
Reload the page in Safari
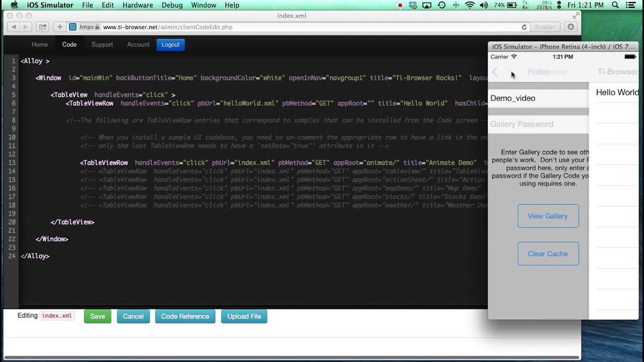coord(524,27)
